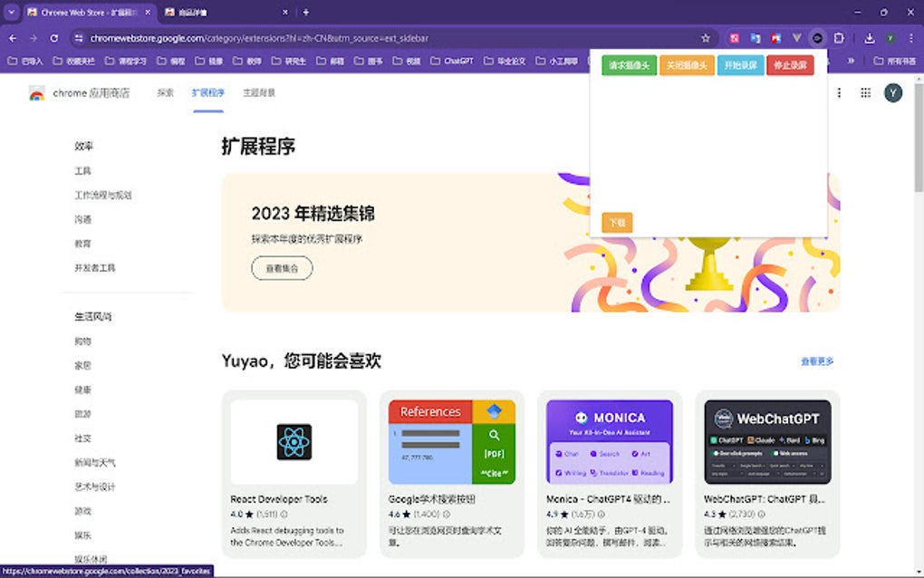Open the 所有书签 all bookmarks folder

(895, 61)
